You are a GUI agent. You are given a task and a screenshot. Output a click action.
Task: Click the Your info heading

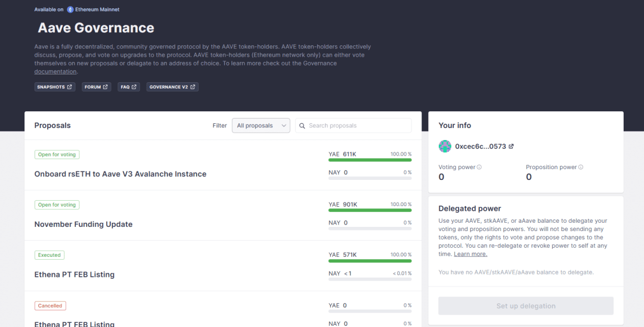coord(454,126)
